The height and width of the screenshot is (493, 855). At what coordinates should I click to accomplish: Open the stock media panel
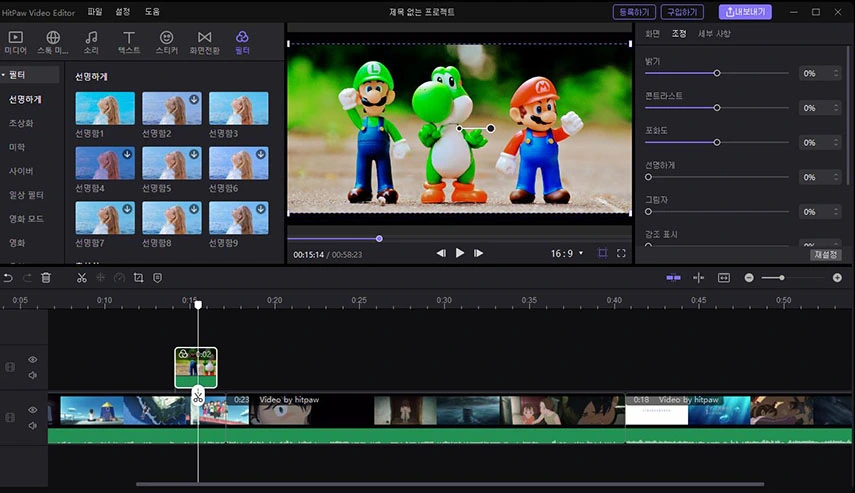point(53,43)
